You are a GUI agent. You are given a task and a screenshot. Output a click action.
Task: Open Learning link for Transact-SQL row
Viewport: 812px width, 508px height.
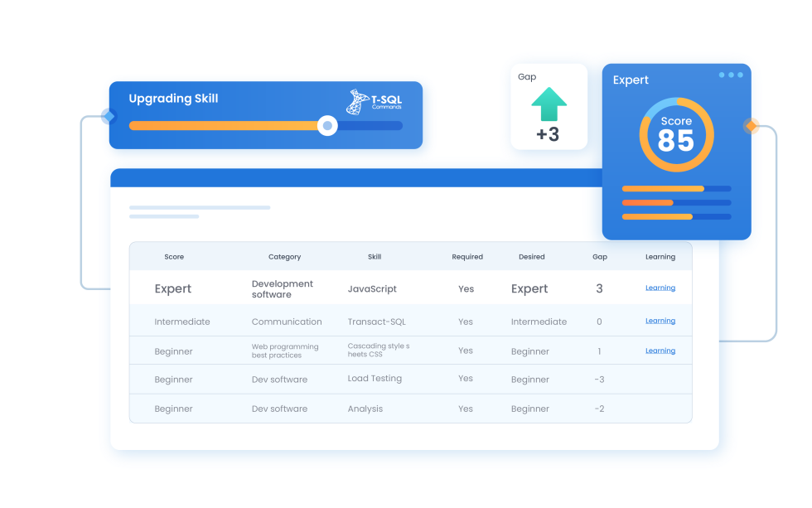[x=660, y=321]
